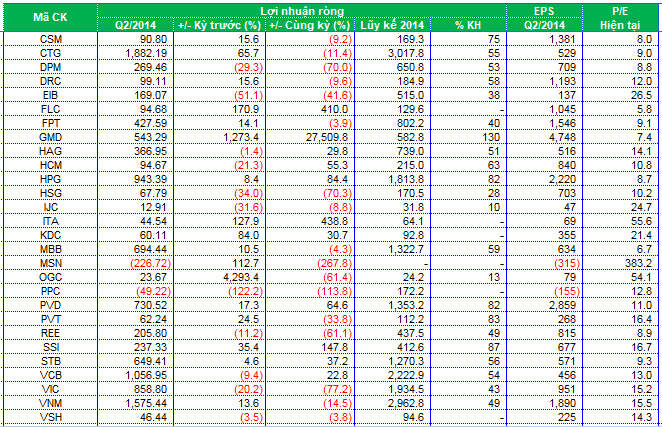This screenshot has width=662, height=427.
Task: Select the 'Mã CK' header cell
Action: click(50, 17)
